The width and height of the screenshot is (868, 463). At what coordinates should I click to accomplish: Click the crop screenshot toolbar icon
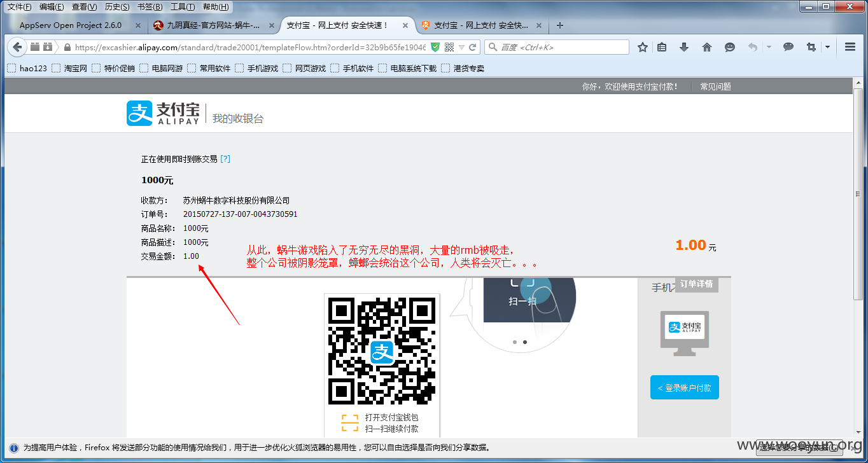click(x=811, y=47)
